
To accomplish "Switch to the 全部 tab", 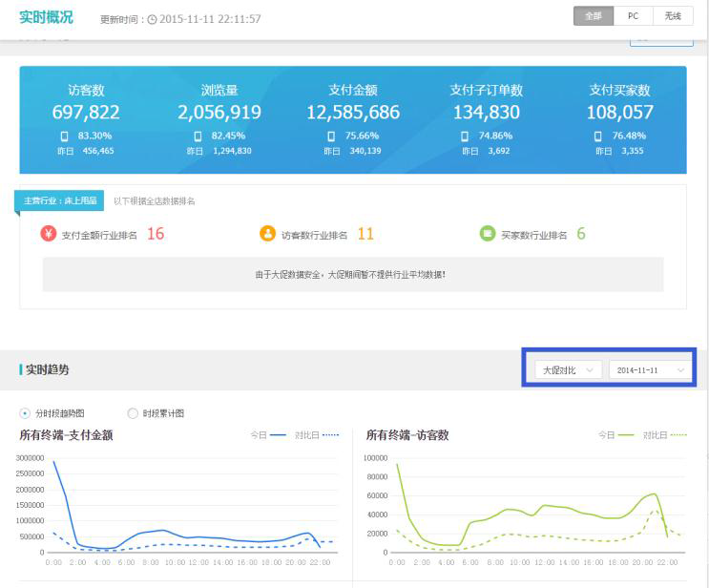I will 593,16.
